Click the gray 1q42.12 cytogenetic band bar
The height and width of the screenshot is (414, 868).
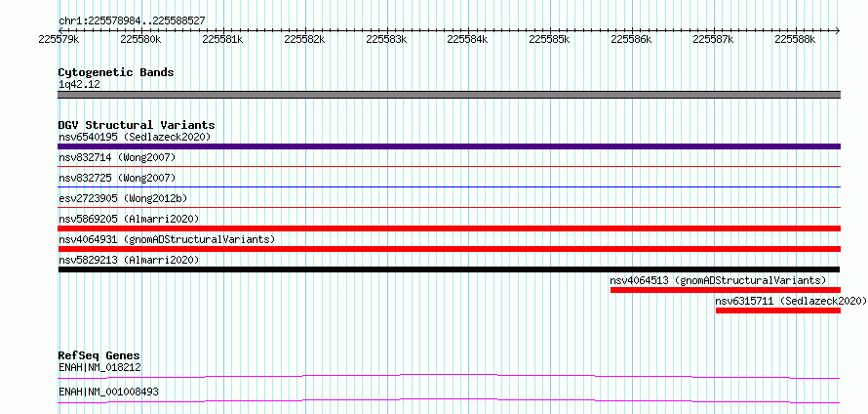(x=449, y=95)
